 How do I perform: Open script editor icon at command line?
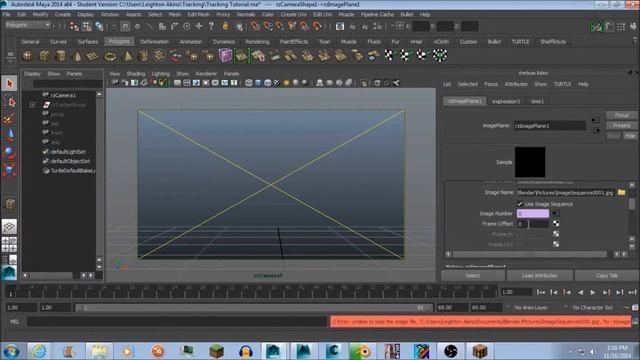point(635,322)
